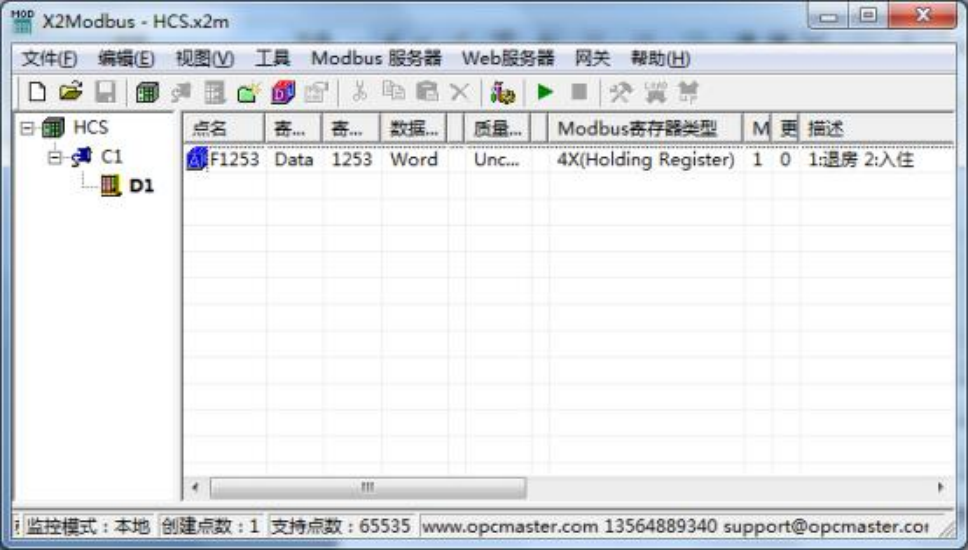Click the grayed load configuration icon
The image size is (968, 550).
(x=656, y=93)
